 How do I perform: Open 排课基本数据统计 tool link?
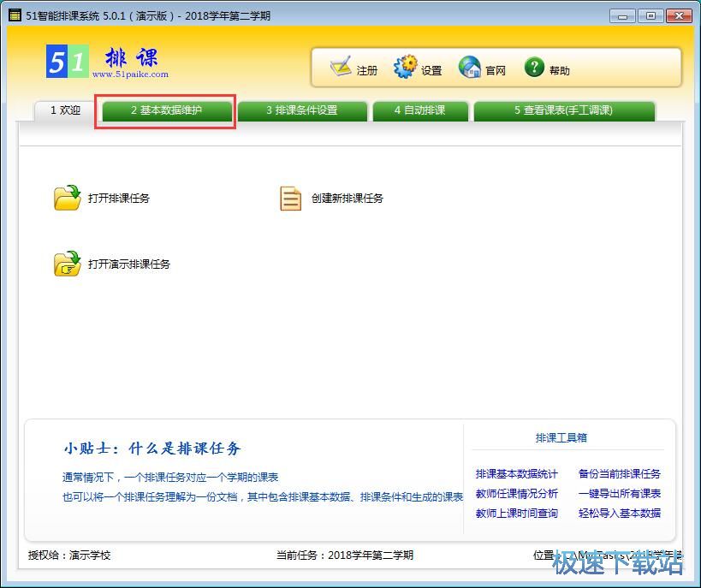[x=517, y=474]
